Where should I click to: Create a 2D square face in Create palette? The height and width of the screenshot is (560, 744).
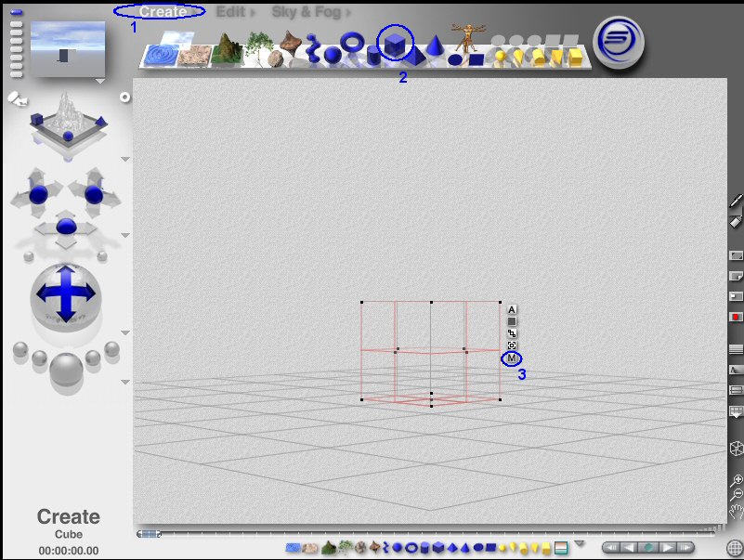pos(476,59)
